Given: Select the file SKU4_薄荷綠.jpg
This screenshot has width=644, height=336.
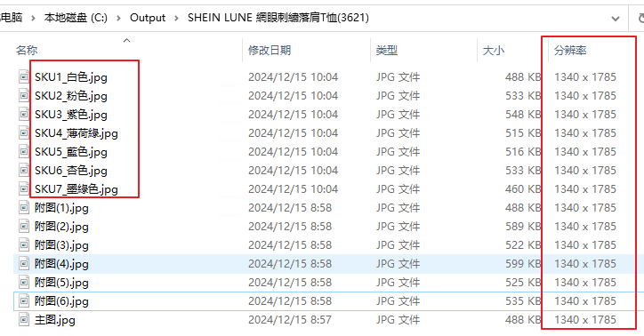Looking at the screenshot, I should pyautogui.click(x=76, y=133).
